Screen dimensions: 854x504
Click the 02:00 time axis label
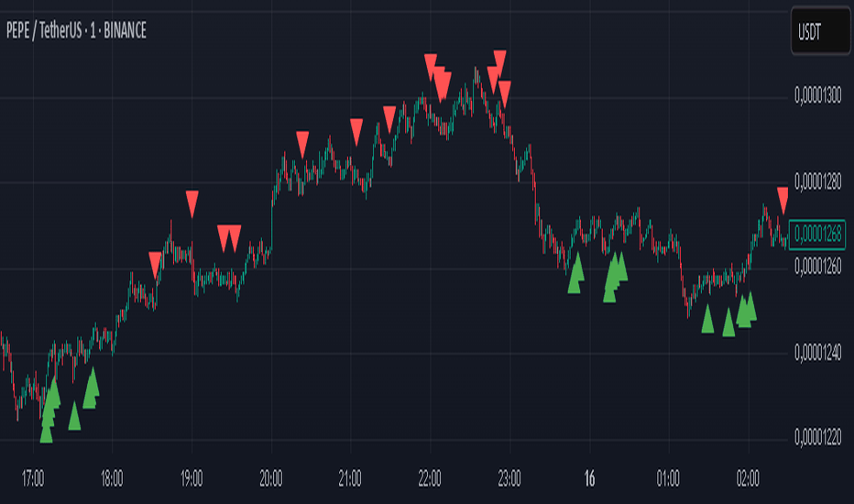[x=748, y=479]
